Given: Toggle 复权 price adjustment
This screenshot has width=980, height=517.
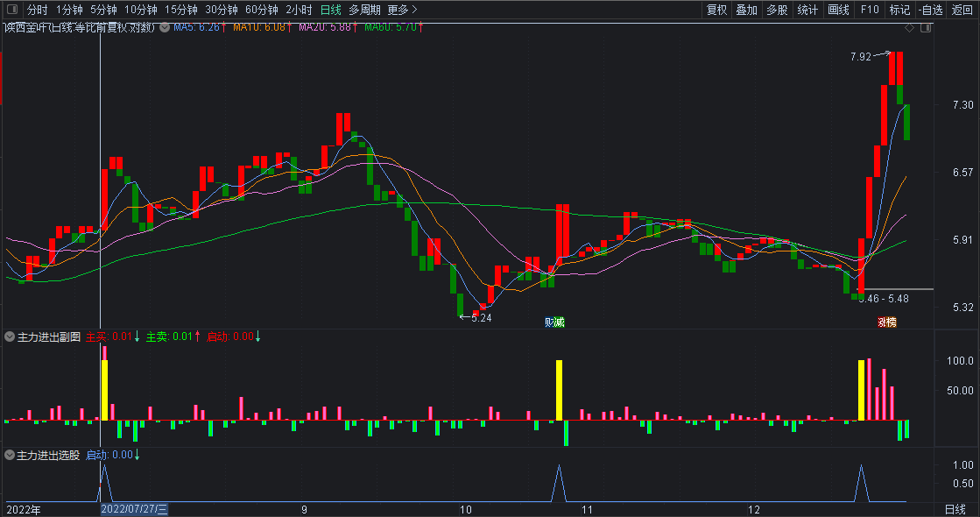Looking at the screenshot, I should [716, 10].
